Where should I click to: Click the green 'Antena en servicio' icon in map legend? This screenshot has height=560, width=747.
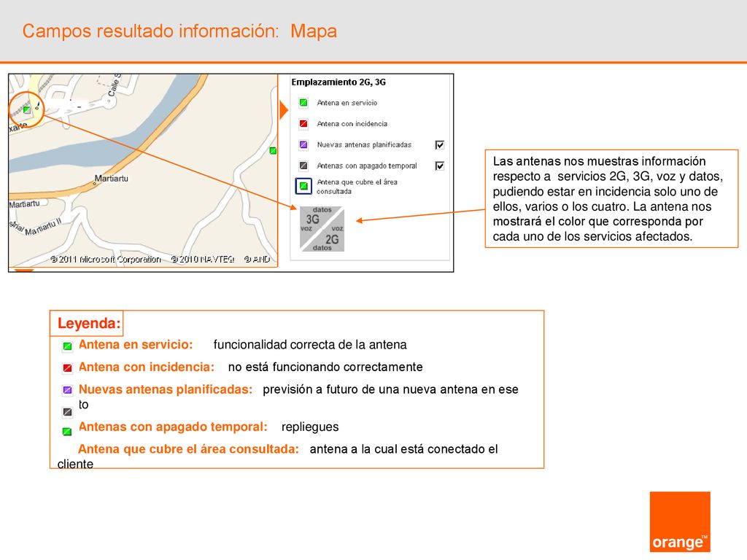pyautogui.click(x=303, y=102)
